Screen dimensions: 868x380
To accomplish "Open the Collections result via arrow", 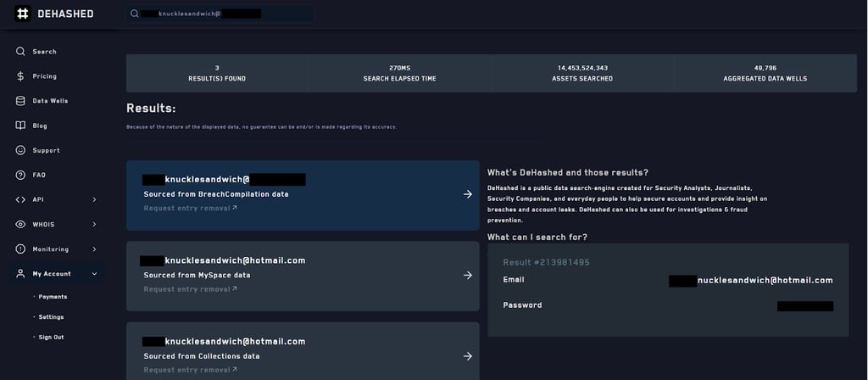I will 468,356.
